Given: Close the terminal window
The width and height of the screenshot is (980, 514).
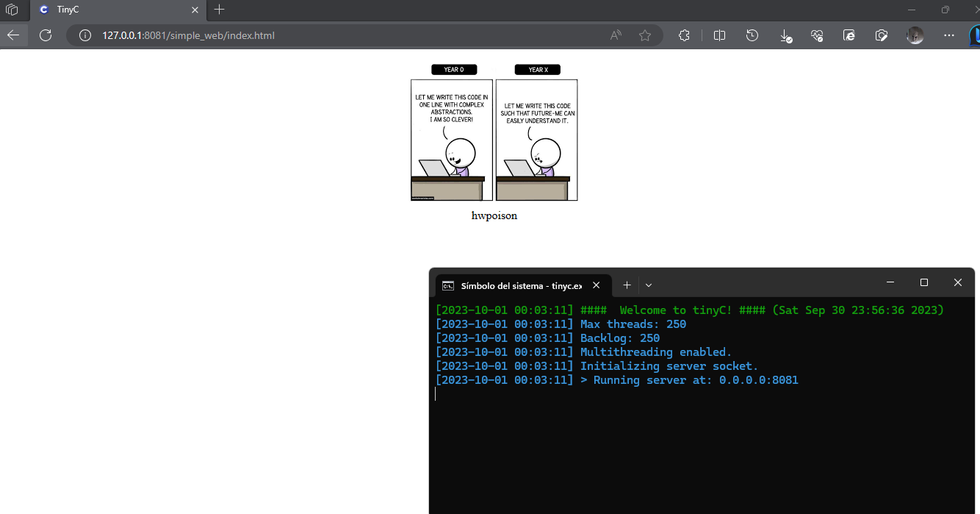Looking at the screenshot, I should click(x=958, y=282).
